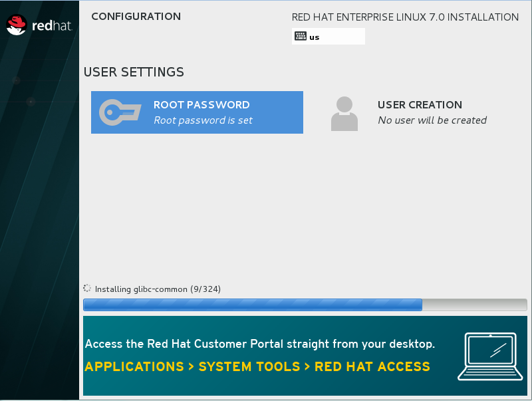This screenshot has width=532, height=401.
Task: Open the USER CREATION settings label
Action: [x=420, y=104]
